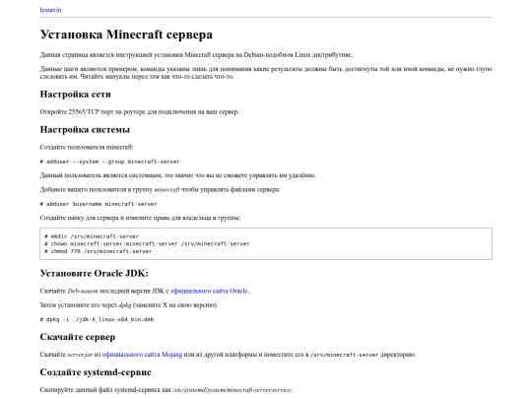
Task: Click the paragraph starting Данные шаги являются
Action: point(266,73)
